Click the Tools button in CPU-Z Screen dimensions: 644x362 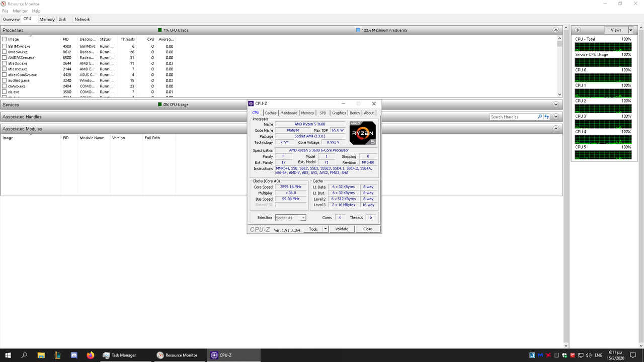coord(313,229)
